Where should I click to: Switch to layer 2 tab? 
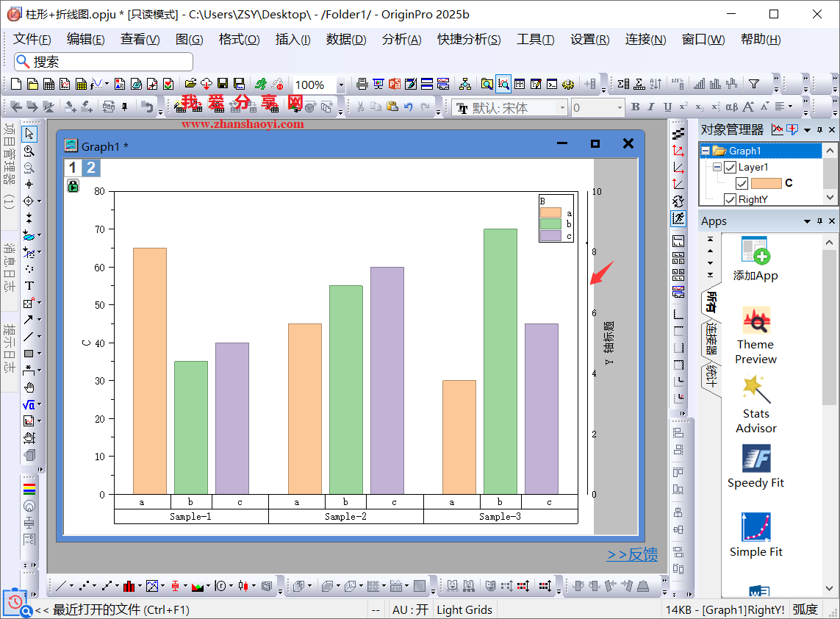click(90, 168)
